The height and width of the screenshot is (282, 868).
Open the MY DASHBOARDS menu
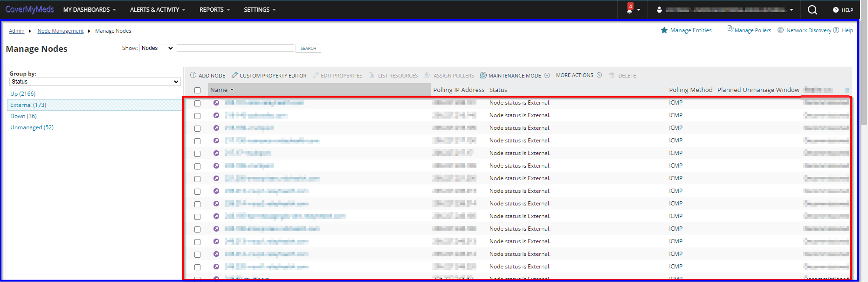(x=90, y=10)
